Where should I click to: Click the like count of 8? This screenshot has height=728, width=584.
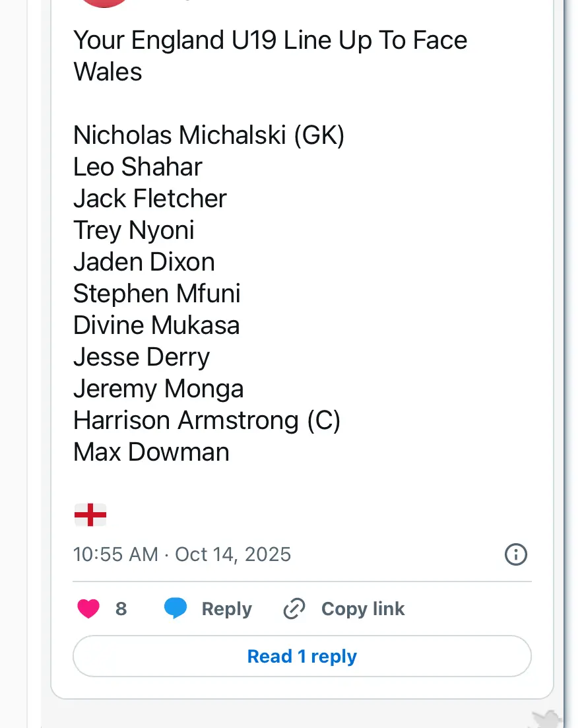click(121, 609)
